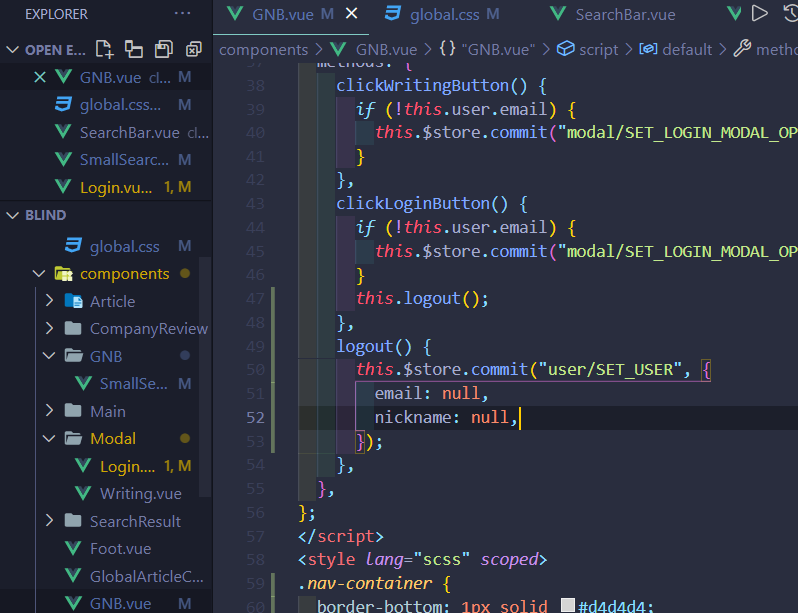The width and height of the screenshot is (798, 613).
Task: Click Vue icon on SearchBar.vue tab
Action: [x=558, y=14]
